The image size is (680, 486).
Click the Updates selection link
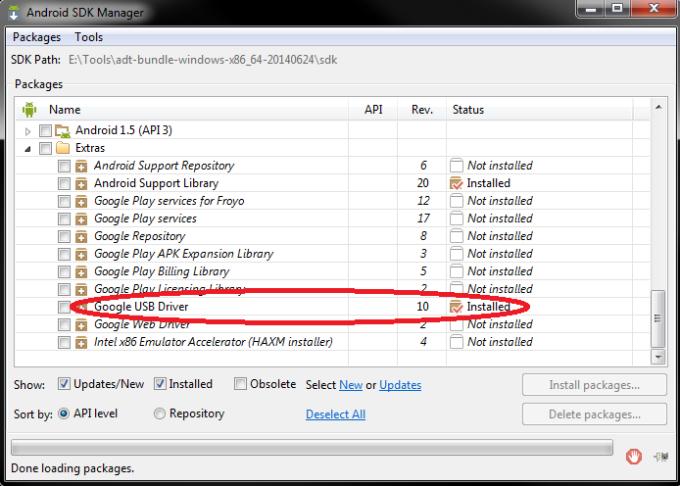[400, 385]
